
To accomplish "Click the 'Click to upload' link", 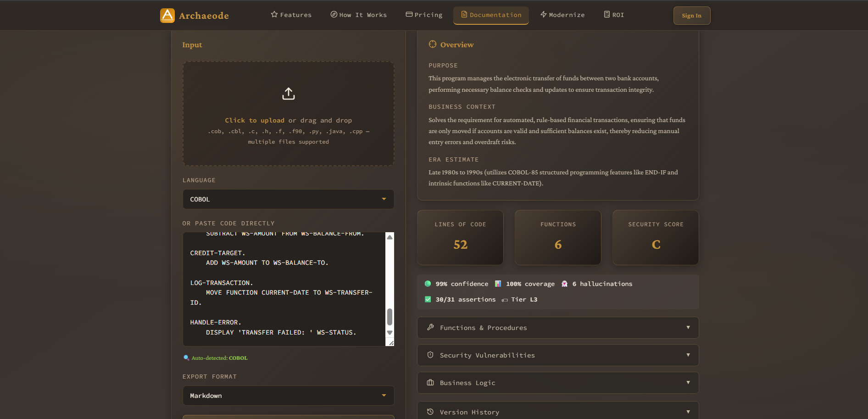I will (x=255, y=120).
